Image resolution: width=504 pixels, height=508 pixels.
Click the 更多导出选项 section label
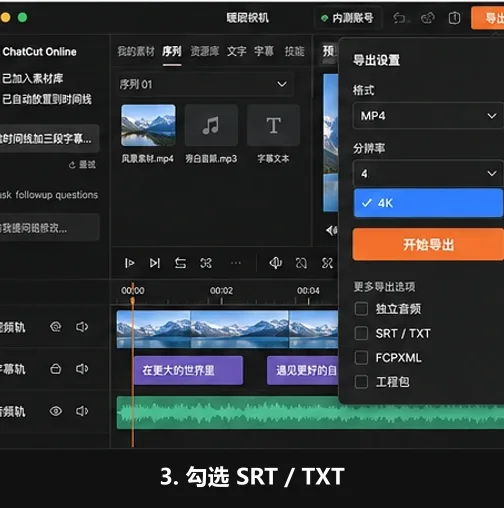pos(384,287)
